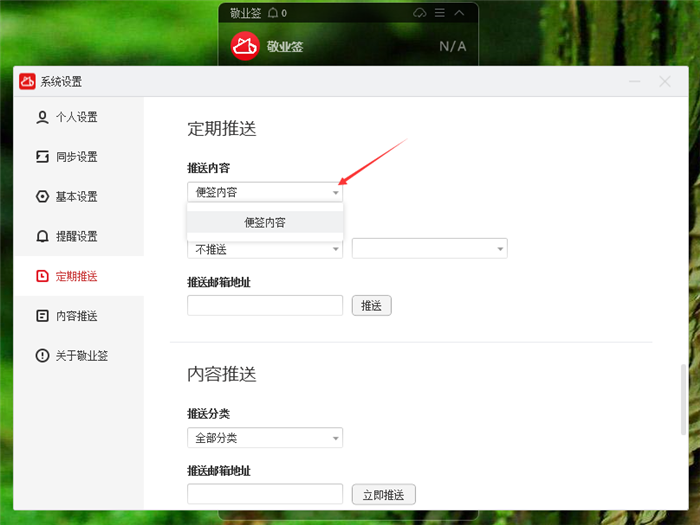
Task: Select the 定期推送 sidebar item
Action: pyautogui.click(x=79, y=276)
